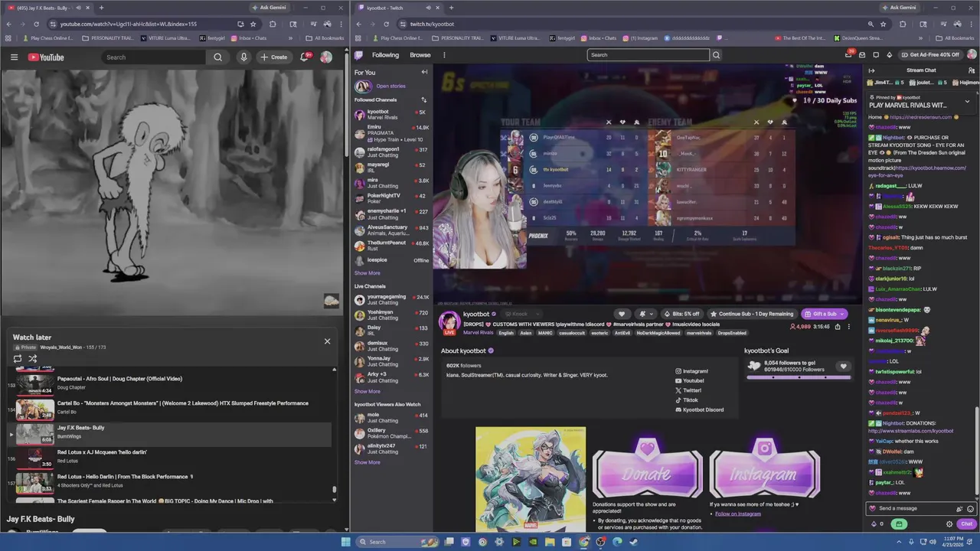Toggle loop playlist in Watch later
Screen dimensions: 980x551
(x=18, y=358)
